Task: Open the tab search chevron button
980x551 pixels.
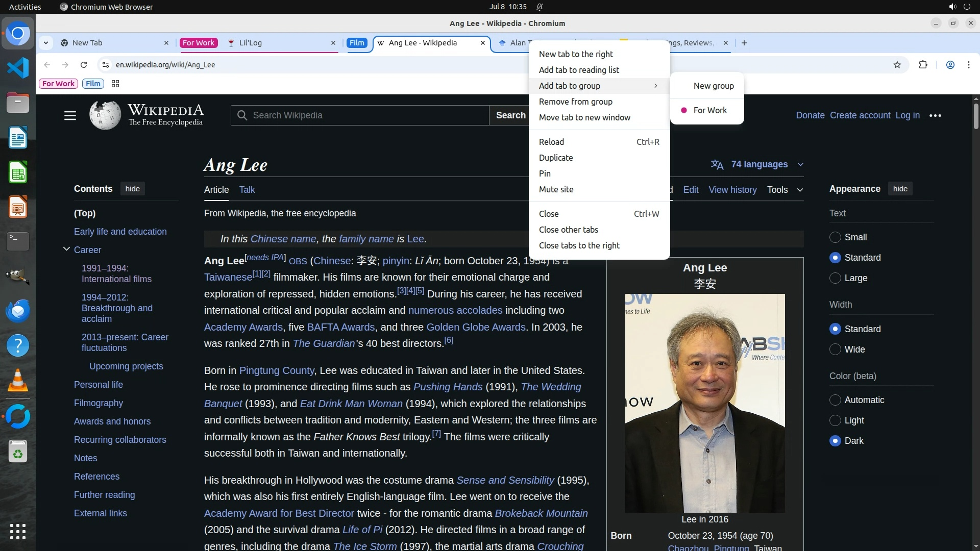Action: click(46, 43)
